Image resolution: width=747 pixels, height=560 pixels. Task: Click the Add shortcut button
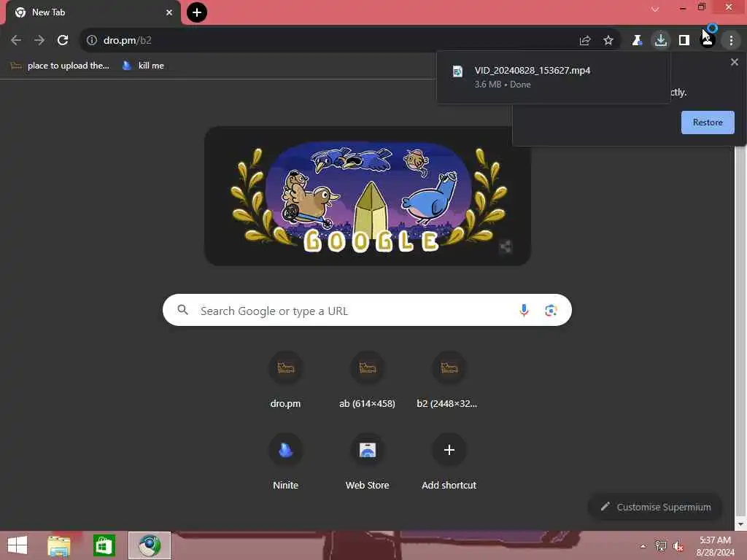449,462
